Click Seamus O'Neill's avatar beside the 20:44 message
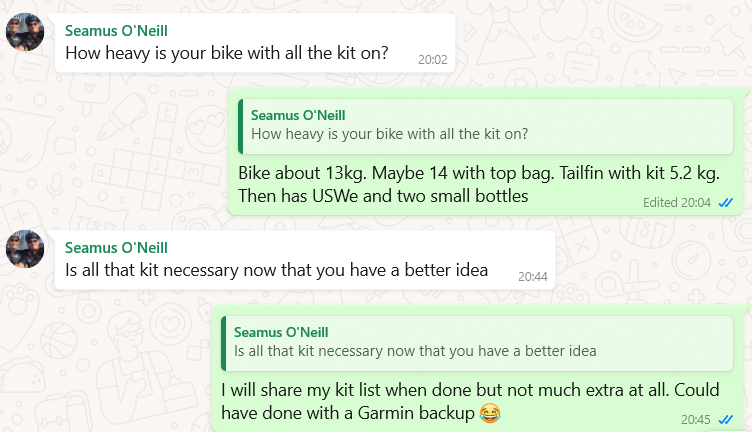This screenshot has height=432, width=752. click(x=25, y=249)
